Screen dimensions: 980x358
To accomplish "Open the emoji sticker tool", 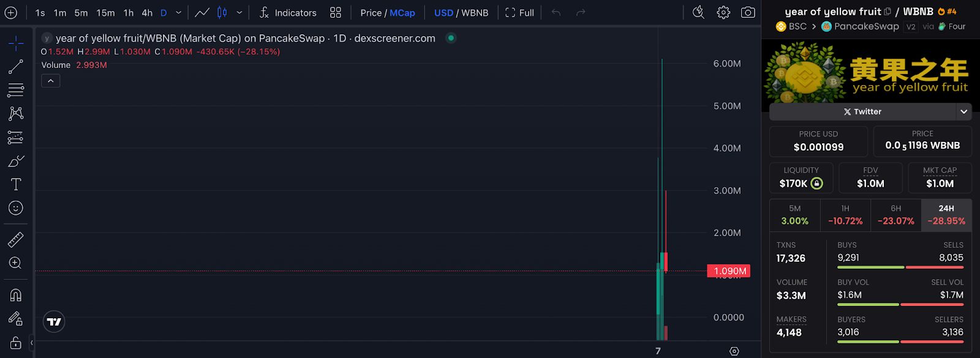I will (16, 208).
